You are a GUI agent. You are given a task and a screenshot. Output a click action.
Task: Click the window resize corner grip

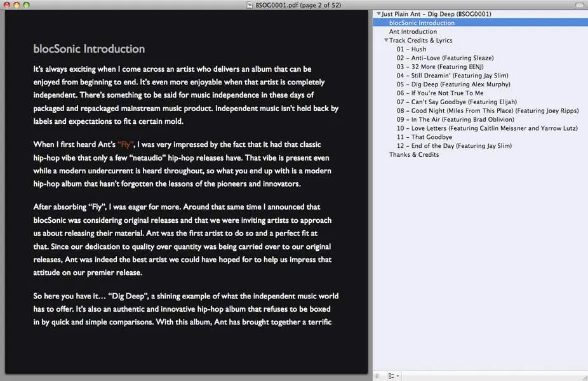click(584, 378)
